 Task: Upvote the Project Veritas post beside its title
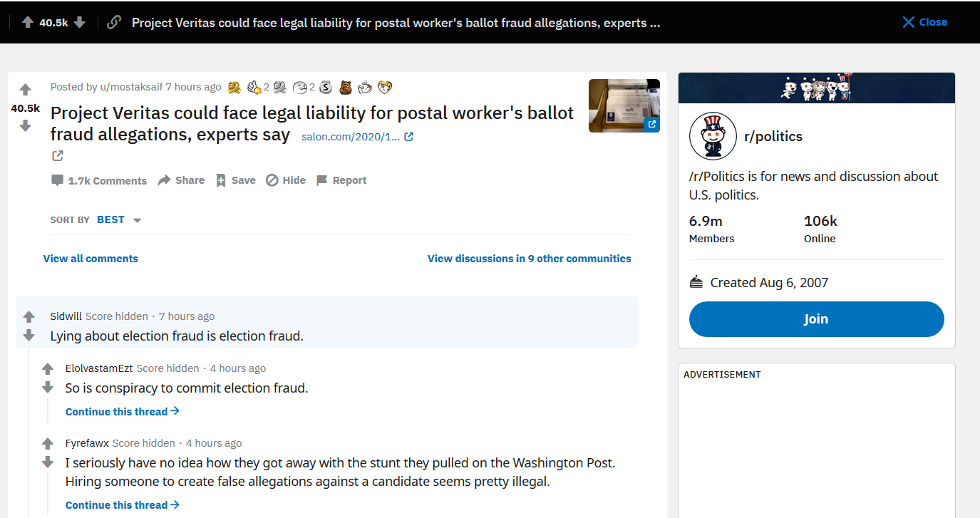pyautogui.click(x=26, y=90)
